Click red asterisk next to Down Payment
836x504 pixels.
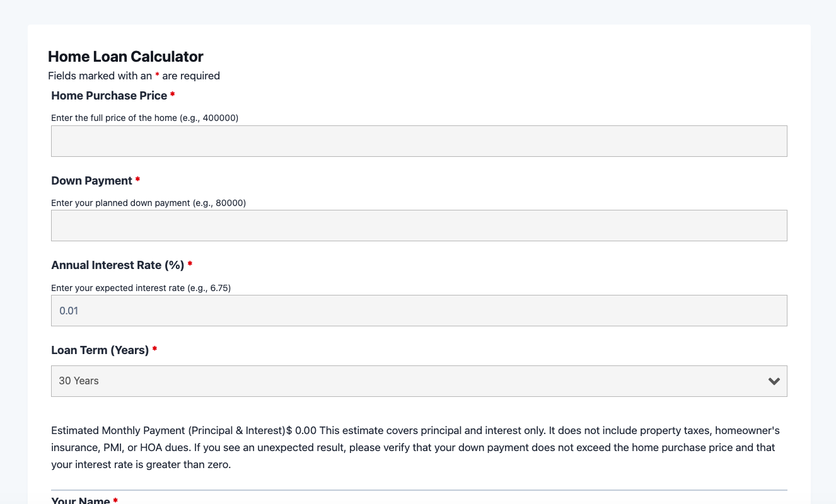click(x=137, y=181)
